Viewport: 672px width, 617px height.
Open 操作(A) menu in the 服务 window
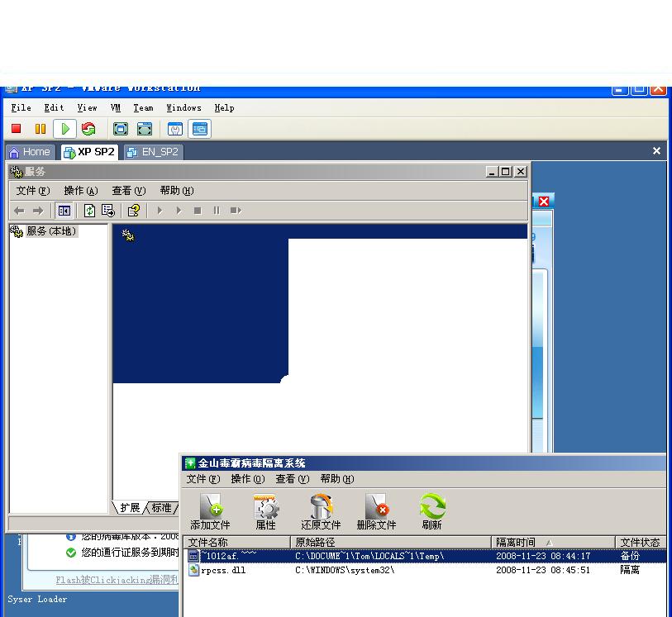click(x=81, y=191)
